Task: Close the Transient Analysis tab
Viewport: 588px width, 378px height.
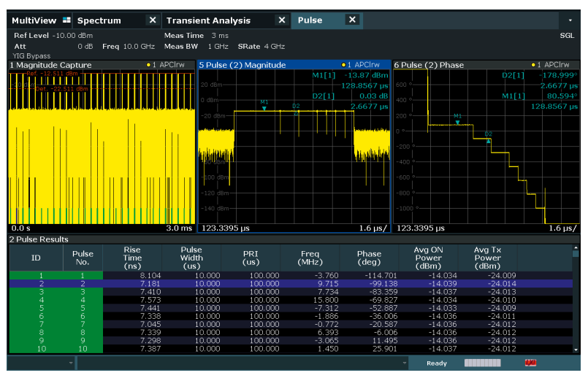Action: tap(282, 20)
